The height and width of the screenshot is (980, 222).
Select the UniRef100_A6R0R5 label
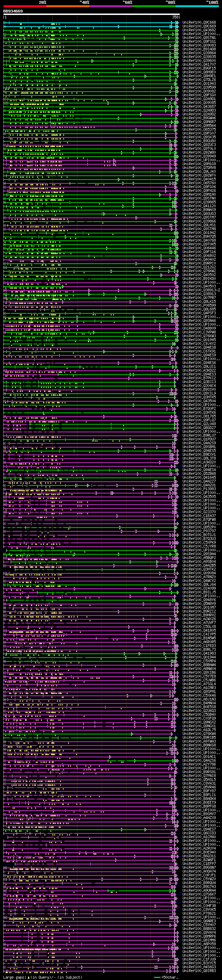click(x=199, y=642)
